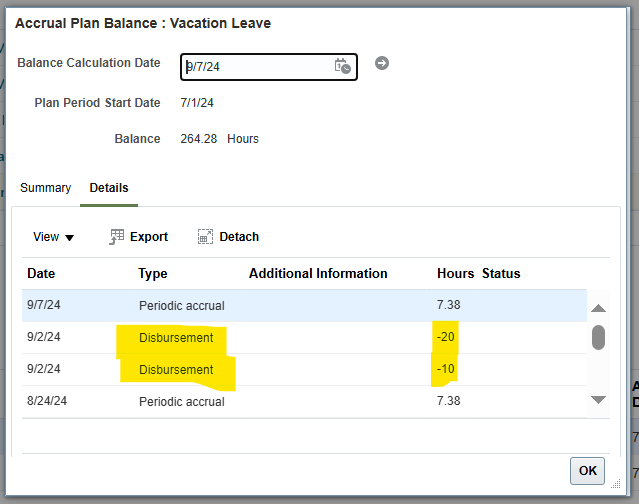This screenshot has width=639, height=504.
Task: Click the scroll down arrow in details table
Action: click(598, 400)
